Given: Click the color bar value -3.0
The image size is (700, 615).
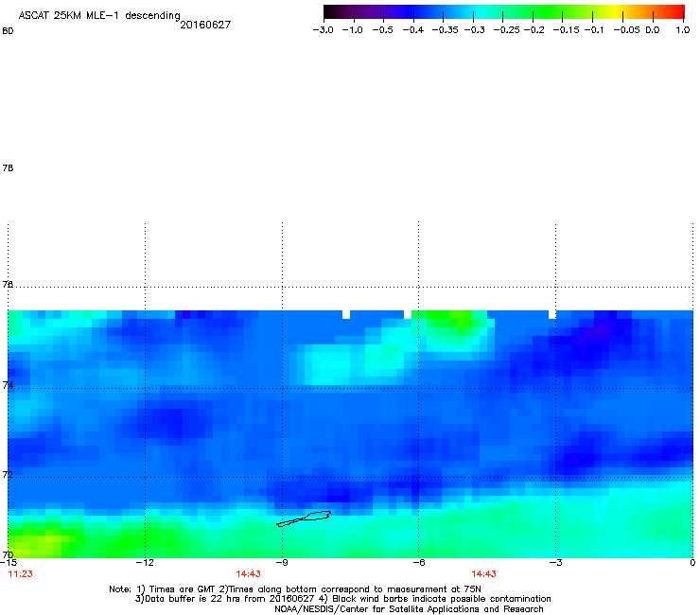Looking at the screenshot, I should [323, 30].
